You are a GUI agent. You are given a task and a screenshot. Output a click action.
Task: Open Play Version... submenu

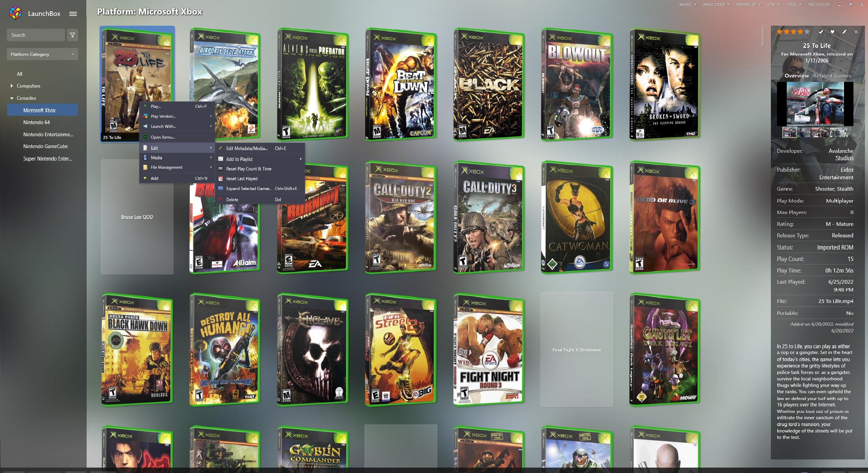177,116
